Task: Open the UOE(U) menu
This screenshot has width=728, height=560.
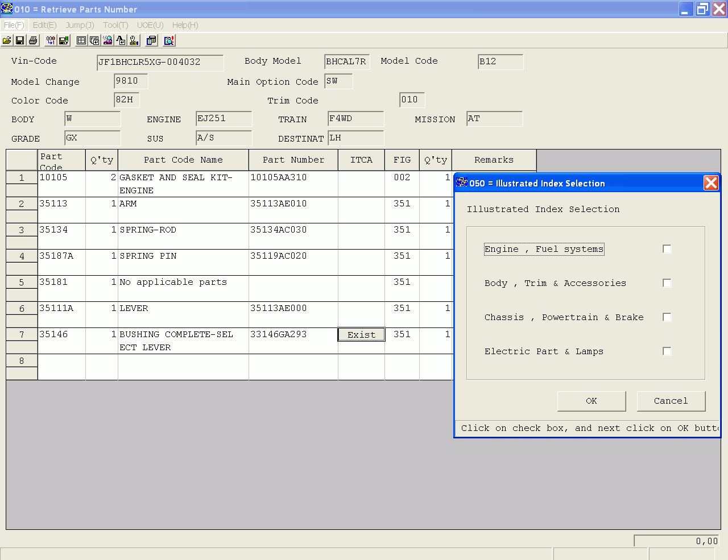Action: 150,25
